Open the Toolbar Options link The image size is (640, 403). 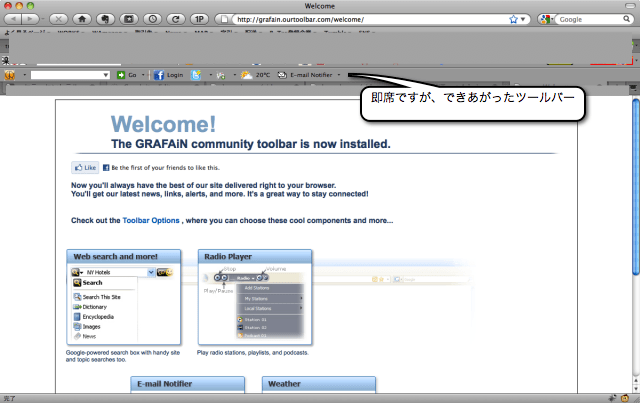151,220
